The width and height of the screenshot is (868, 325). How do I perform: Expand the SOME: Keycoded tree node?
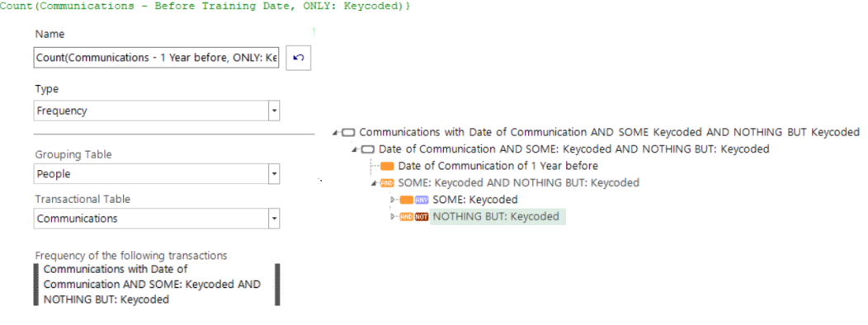[393, 200]
